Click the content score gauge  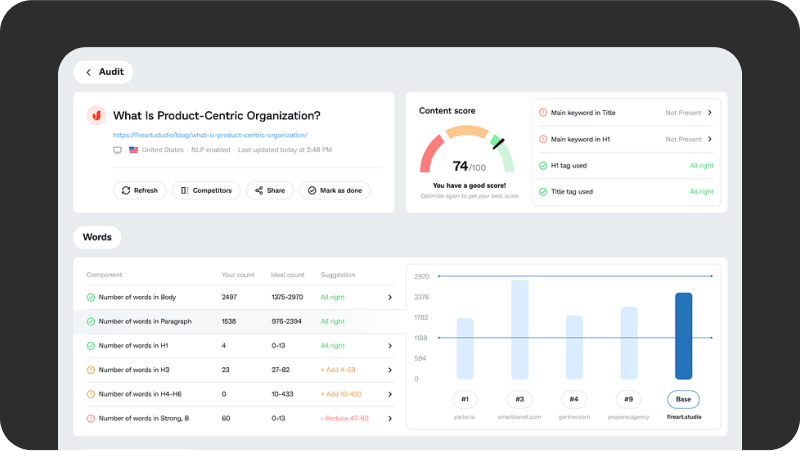(467, 149)
